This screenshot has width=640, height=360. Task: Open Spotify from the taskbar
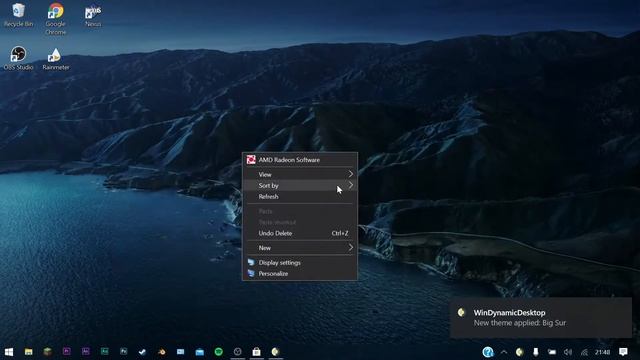[x=219, y=352]
